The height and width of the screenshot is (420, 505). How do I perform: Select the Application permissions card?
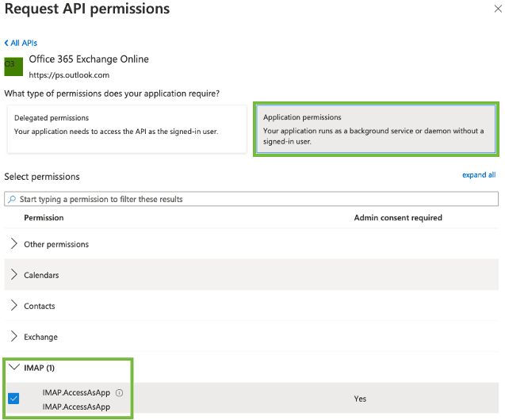376,128
